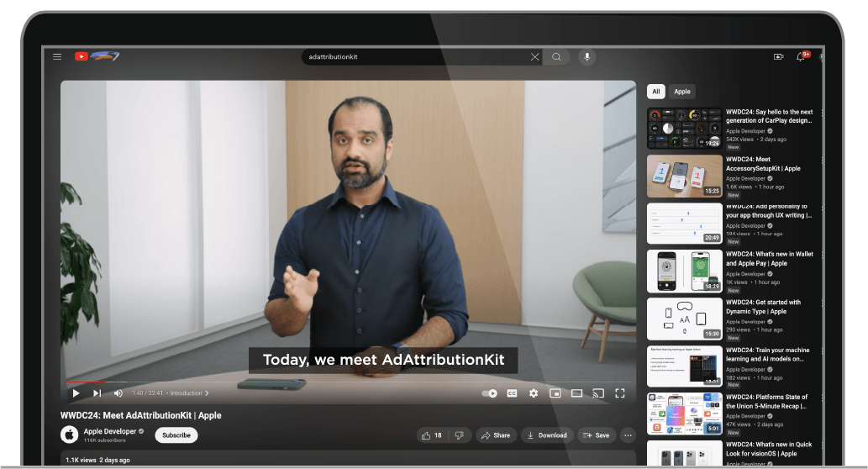Click the video title WWDC24: Meet AdAttributionKit

[140, 415]
